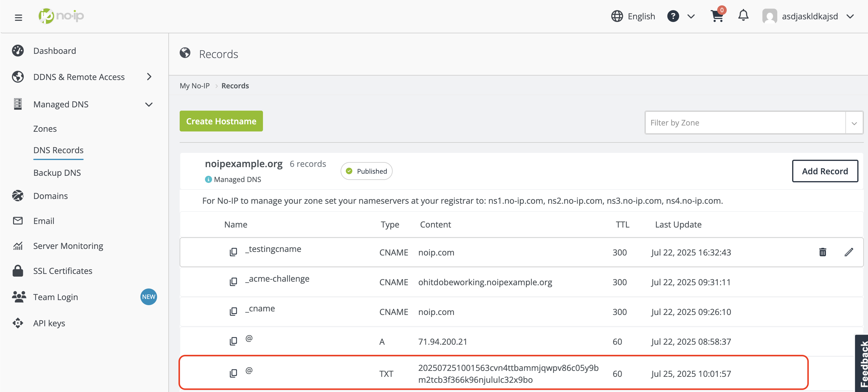Screen dimensions: 868x392
Task: Select the SSL Certificates padlock icon
Action: tap(18, 270)
